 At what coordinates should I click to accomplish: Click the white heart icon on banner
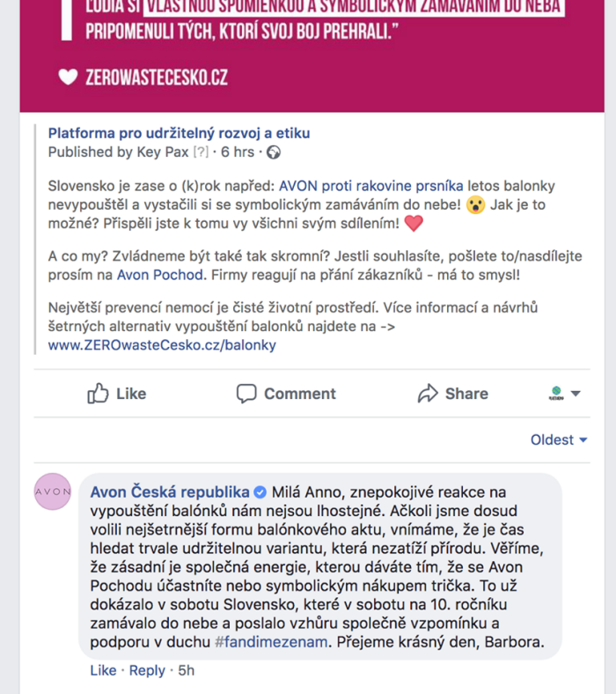click(68, 77)
